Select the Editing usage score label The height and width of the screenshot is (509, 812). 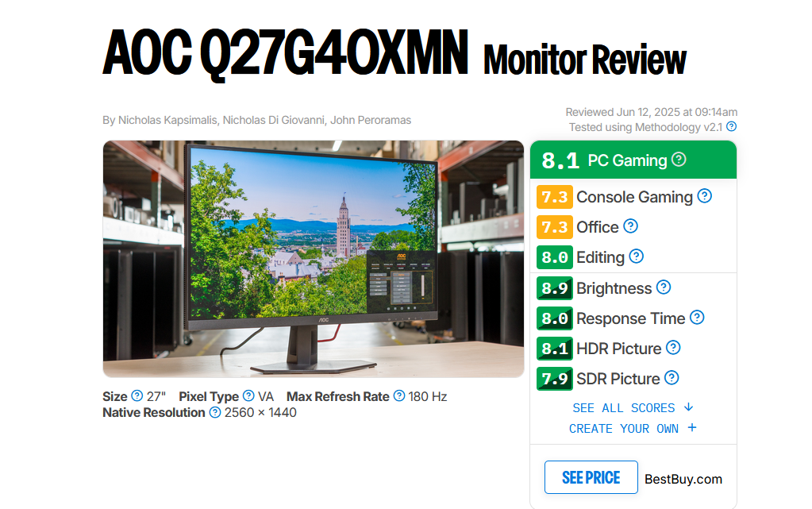click(x=600, y=257)
